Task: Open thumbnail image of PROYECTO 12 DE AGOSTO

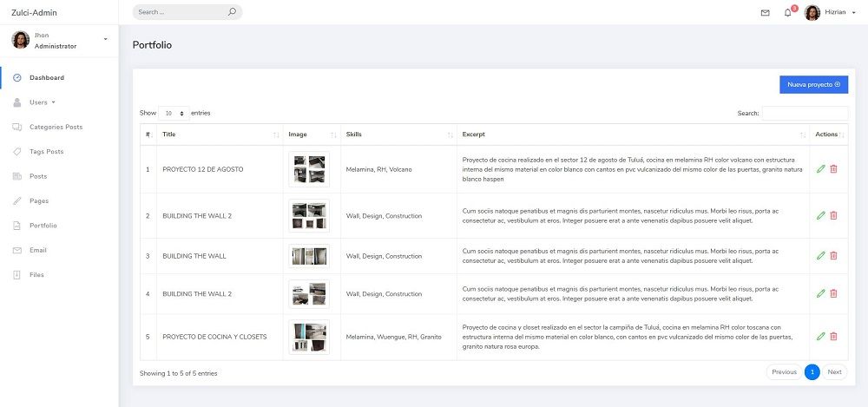Action: (309, 168)
